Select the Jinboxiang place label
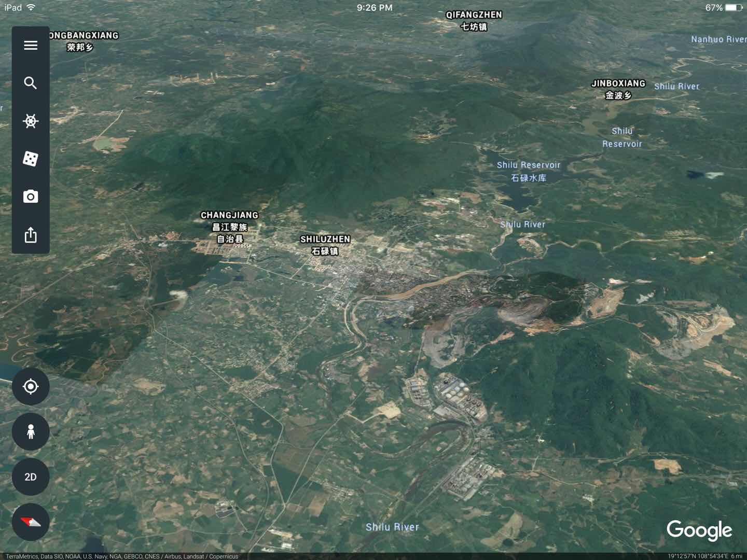Image resolution: width=747 pixels, height=560 pixels. 618,89
